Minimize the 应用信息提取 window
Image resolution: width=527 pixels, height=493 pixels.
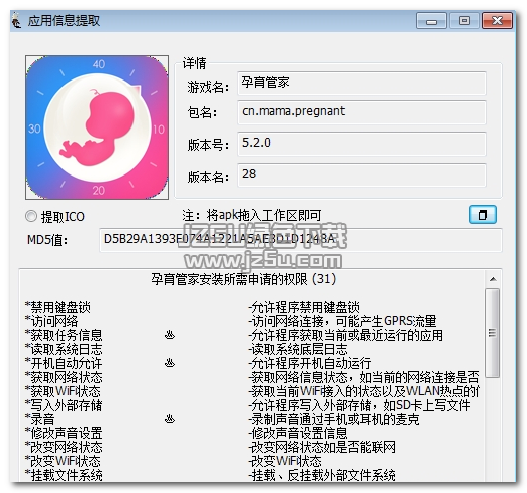pyautogui.click(x=431, y=21)
